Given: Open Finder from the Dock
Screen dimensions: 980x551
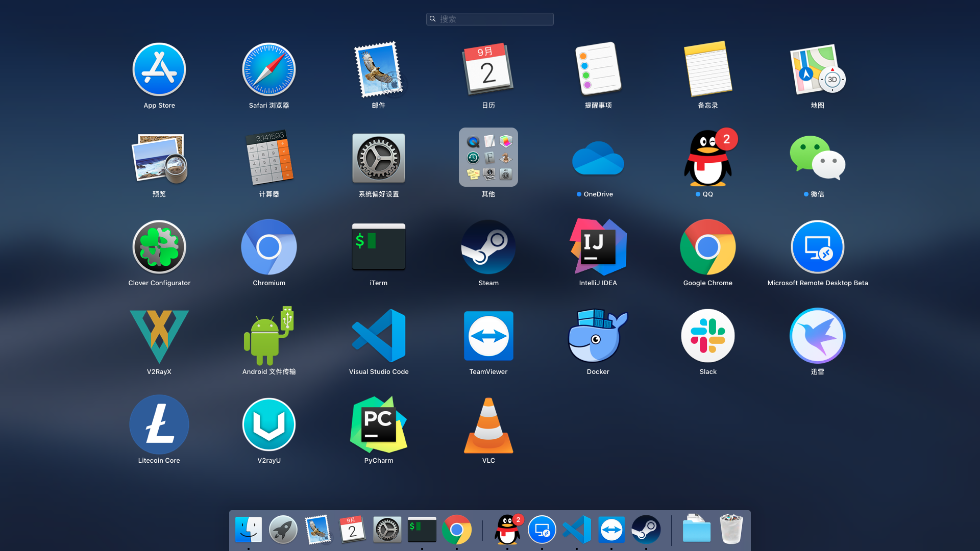Looking at the screenshot, I should (249, 530).
